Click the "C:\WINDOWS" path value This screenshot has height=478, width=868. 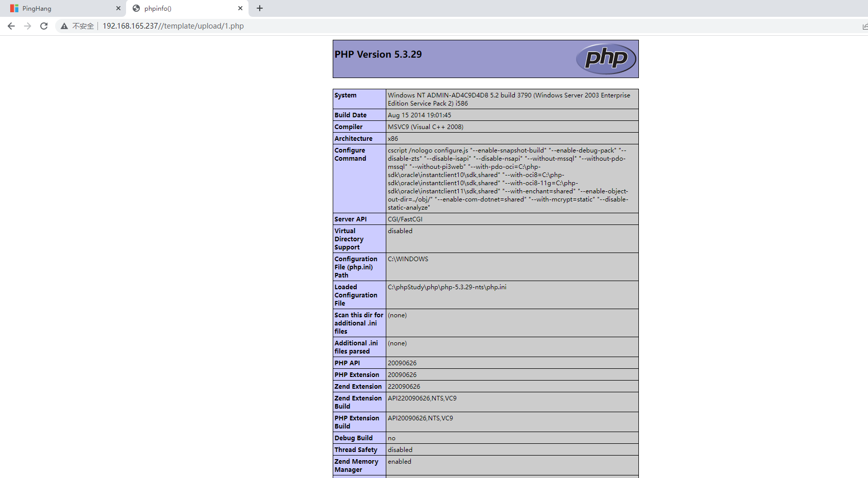click(x=408, y=259)
